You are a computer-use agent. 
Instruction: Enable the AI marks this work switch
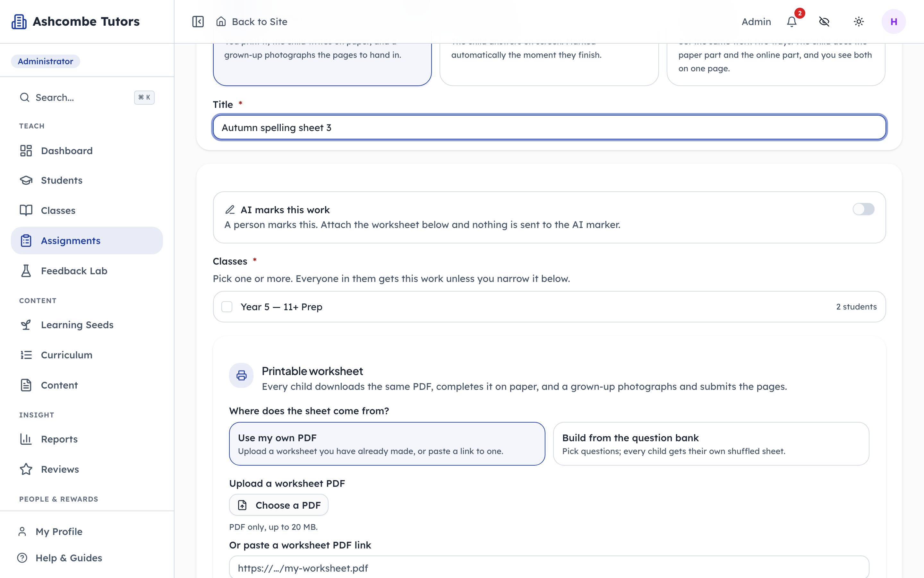click(x=863, y=209)
